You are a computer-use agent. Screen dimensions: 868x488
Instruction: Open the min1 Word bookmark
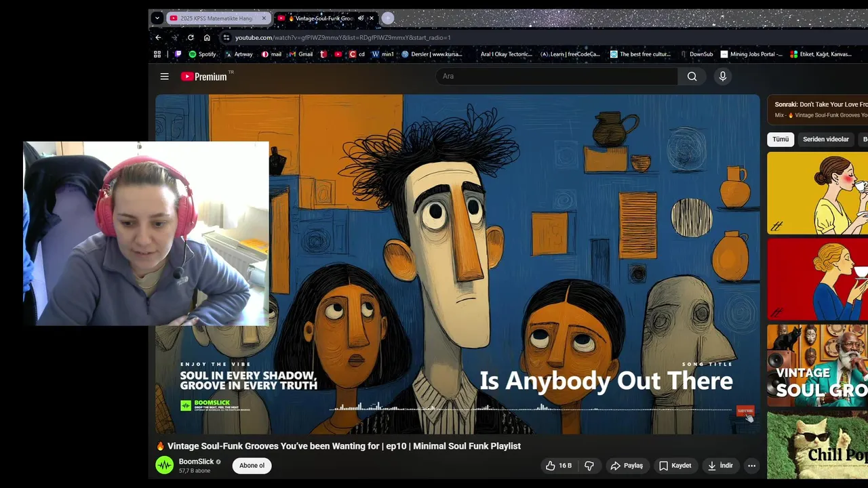[383, 54]
